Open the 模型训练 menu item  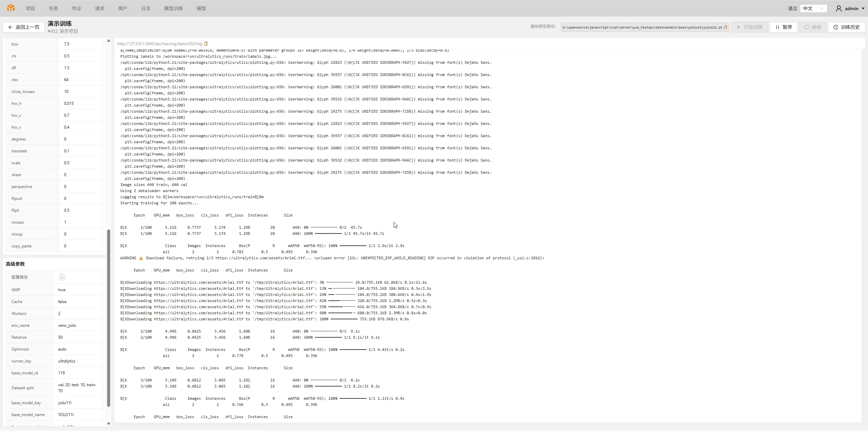point(174,8)
